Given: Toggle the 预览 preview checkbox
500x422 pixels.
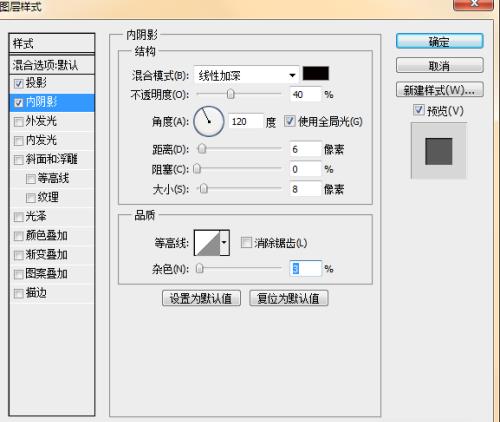Looking at the screenshot, I should coord(419,110).
